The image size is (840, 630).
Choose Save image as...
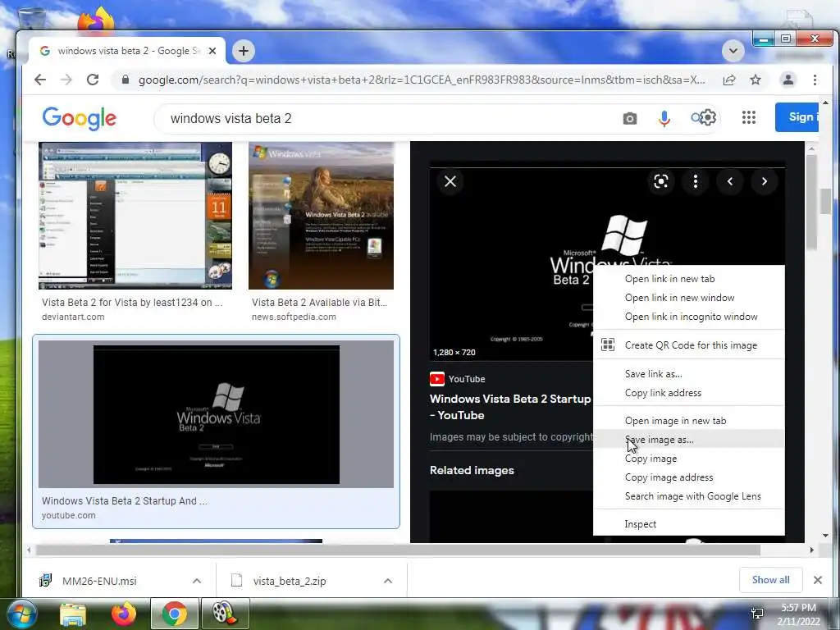click(689, 440)
